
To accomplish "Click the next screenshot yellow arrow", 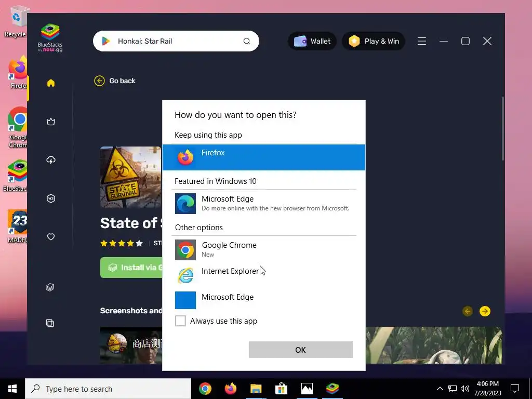I will click(485, 311).
